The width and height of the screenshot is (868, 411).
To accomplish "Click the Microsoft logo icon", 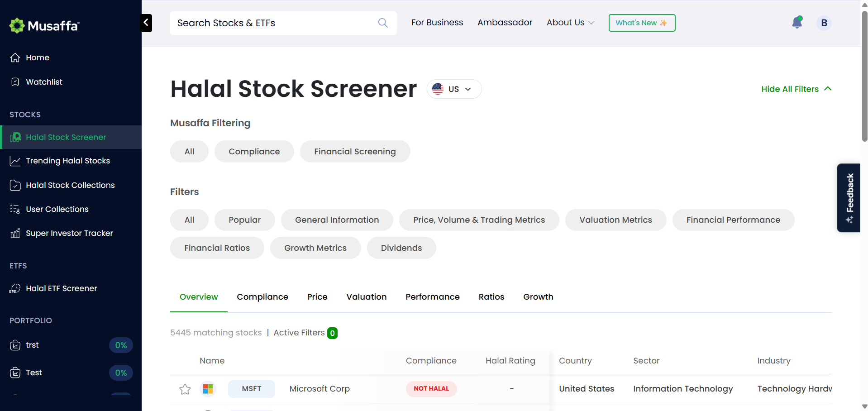I will tap(208, 389).
